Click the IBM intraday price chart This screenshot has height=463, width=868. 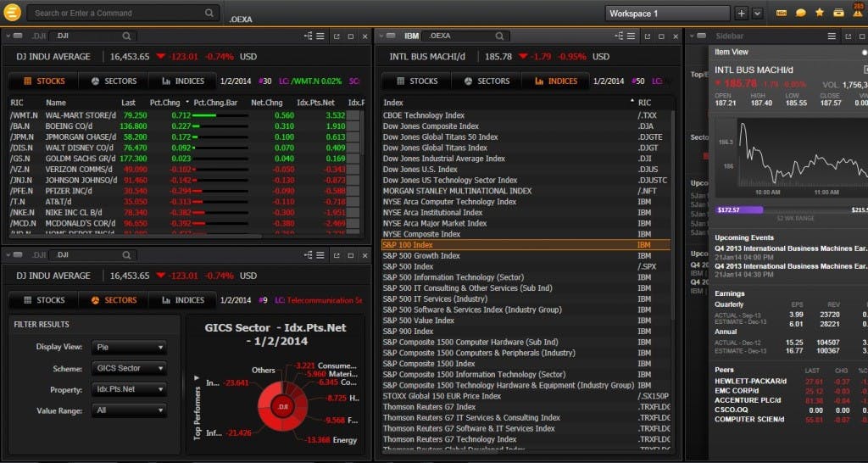click(x=791, y=157)
